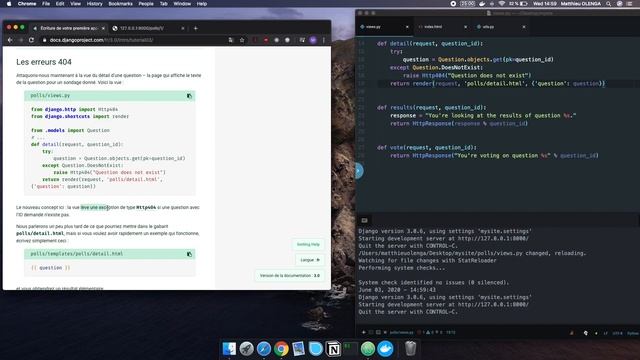This screenshot has width=640, height=360.
Task: Reload the Django docs page
Action: pyautogui.click(x=31, y=40)
